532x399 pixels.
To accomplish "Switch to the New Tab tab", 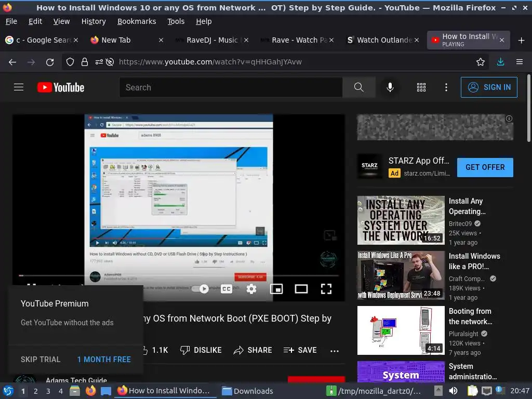I will tap(127, 40).
